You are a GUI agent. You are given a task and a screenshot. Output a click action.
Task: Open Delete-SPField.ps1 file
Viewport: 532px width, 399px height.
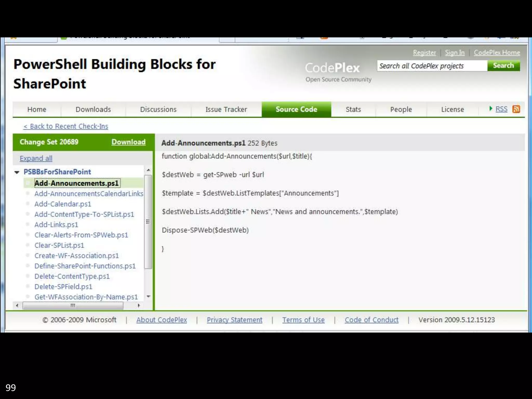tap(63, 287)
